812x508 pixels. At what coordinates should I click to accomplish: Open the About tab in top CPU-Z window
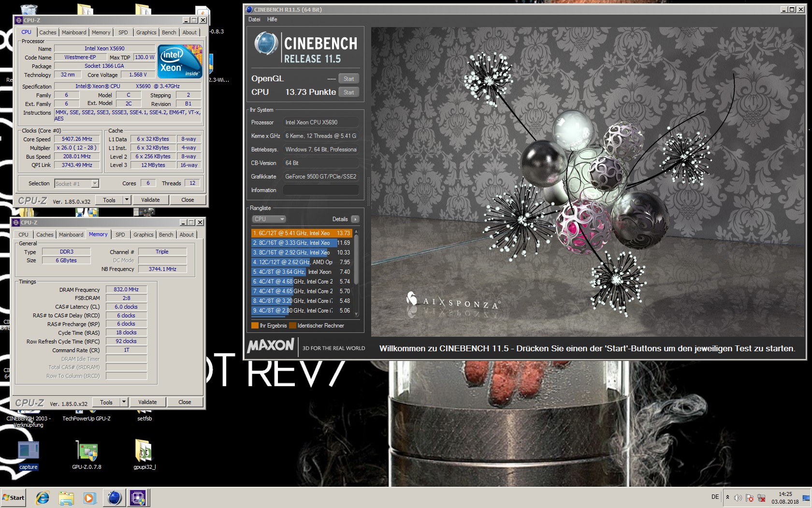[189, 32]
